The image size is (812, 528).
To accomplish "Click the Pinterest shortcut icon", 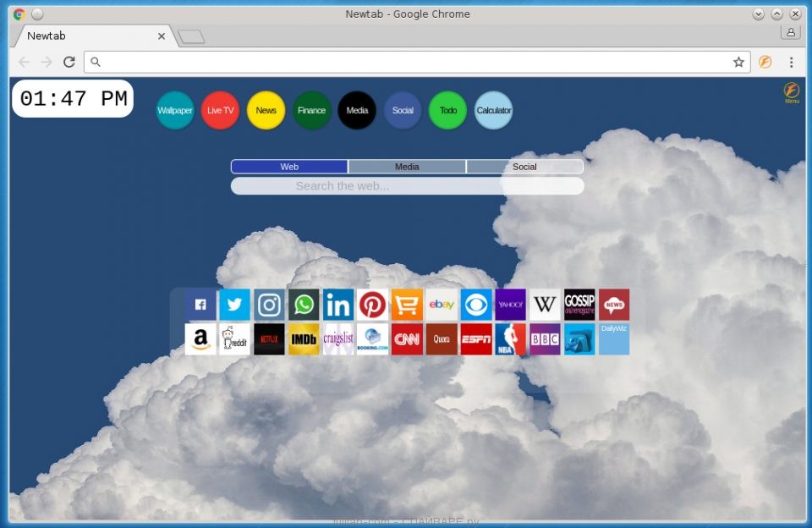I will coord(372,305).
